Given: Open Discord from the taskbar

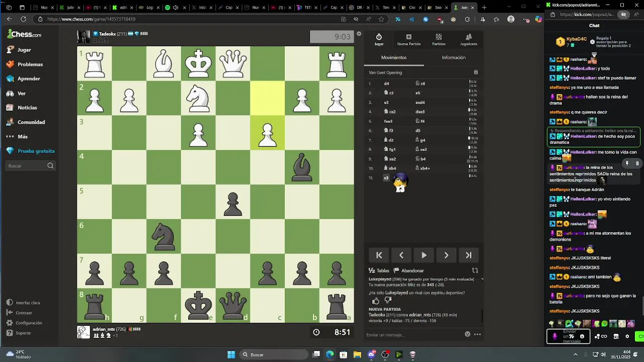Looking at the screenshot, I should point(371,354).
